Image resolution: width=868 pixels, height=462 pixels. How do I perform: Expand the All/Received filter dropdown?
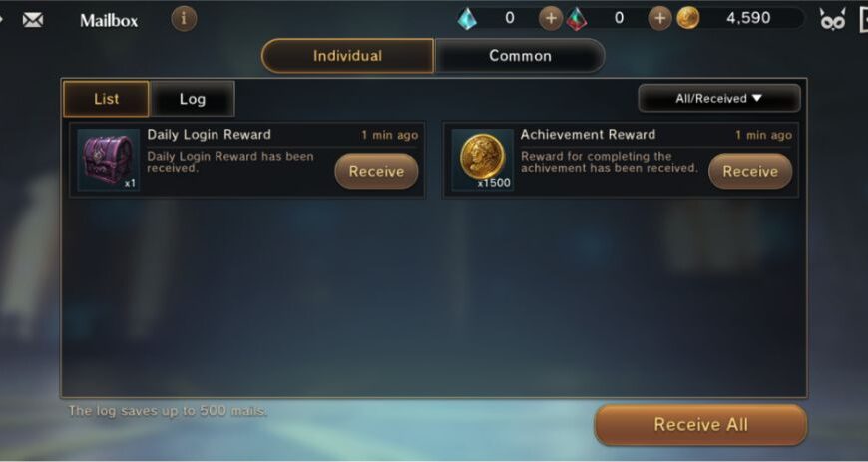pyautogui.click(x=719, y=98)
